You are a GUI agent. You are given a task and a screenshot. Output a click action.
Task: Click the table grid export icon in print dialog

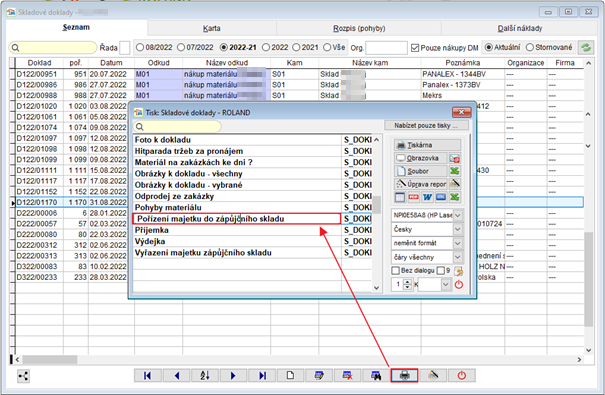(x=400, y=197)
